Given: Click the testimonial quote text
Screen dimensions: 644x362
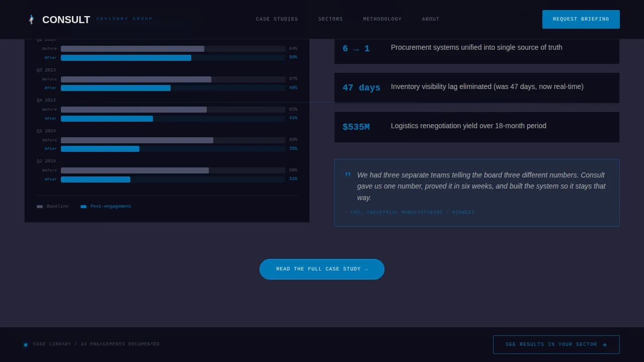Looking at the screenshot, I should (x=481, y=187).
